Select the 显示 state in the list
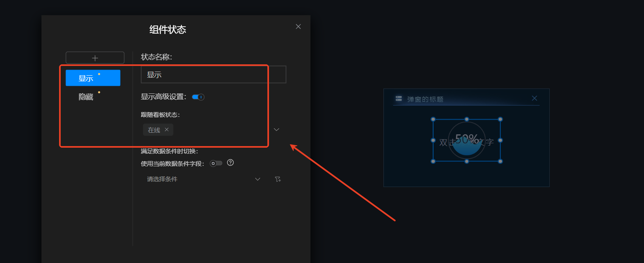Screen dimensions: 644x263 pos(93,78)
